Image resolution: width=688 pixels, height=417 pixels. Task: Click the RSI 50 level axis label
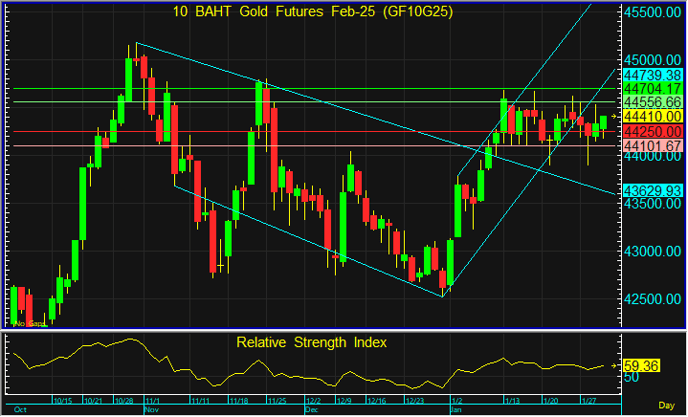632,378
